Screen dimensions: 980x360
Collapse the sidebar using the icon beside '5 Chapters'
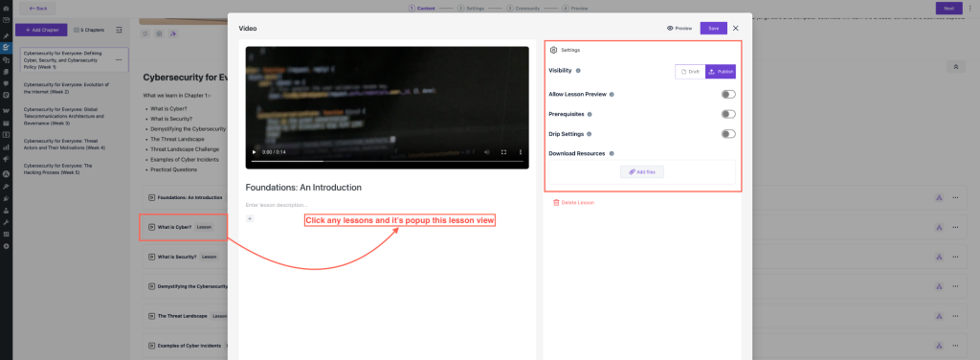coord(119,30)
